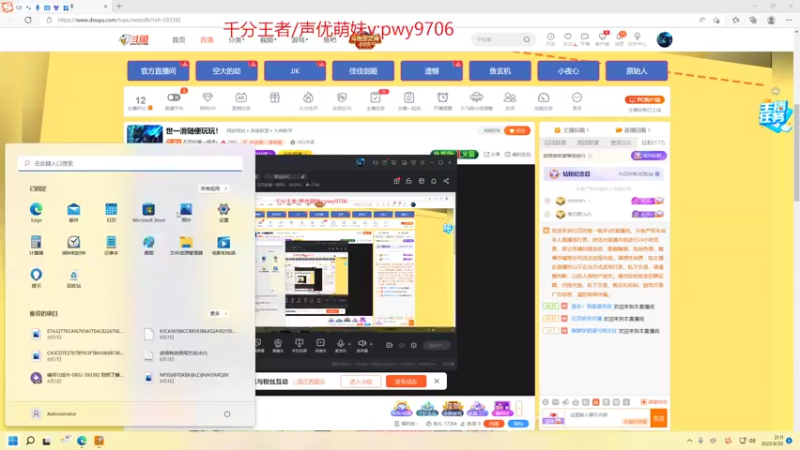The height and width of the screenshot is (450, 800).
Task: Click the 进入小组 button
Action: 361,382
